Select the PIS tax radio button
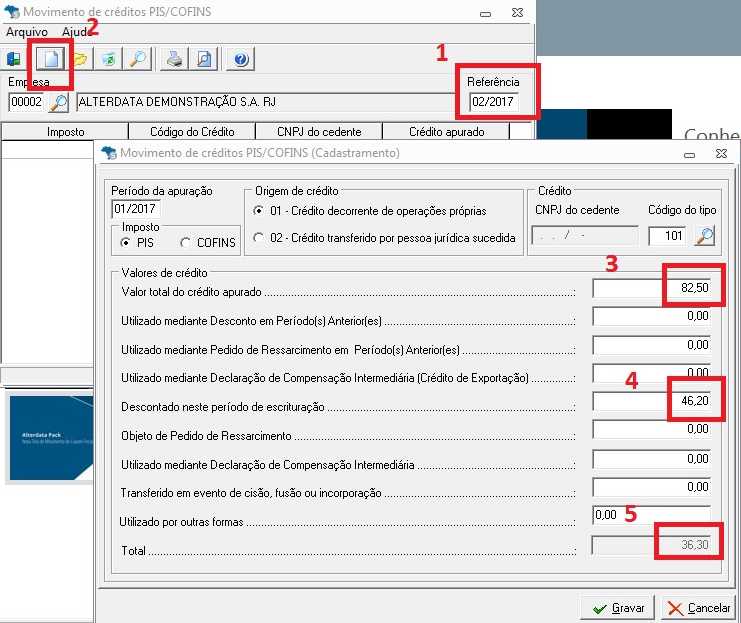 click(126, 242)
